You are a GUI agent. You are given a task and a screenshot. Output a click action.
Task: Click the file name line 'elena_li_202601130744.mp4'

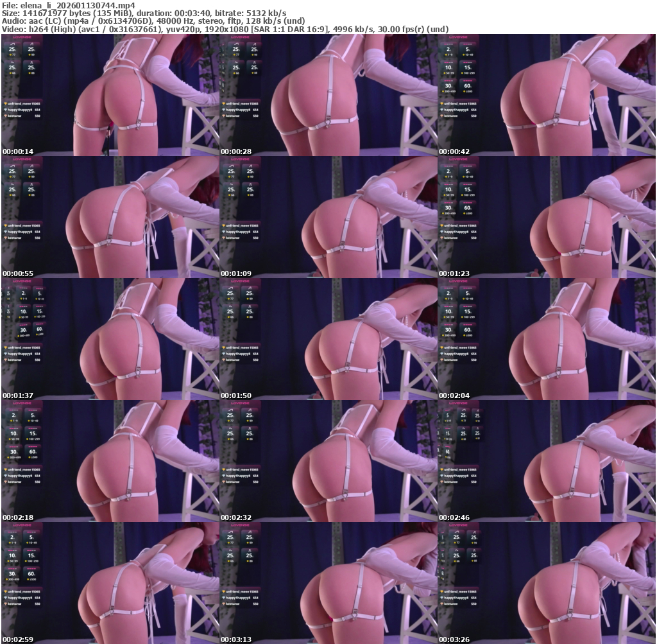coord(69,5)
